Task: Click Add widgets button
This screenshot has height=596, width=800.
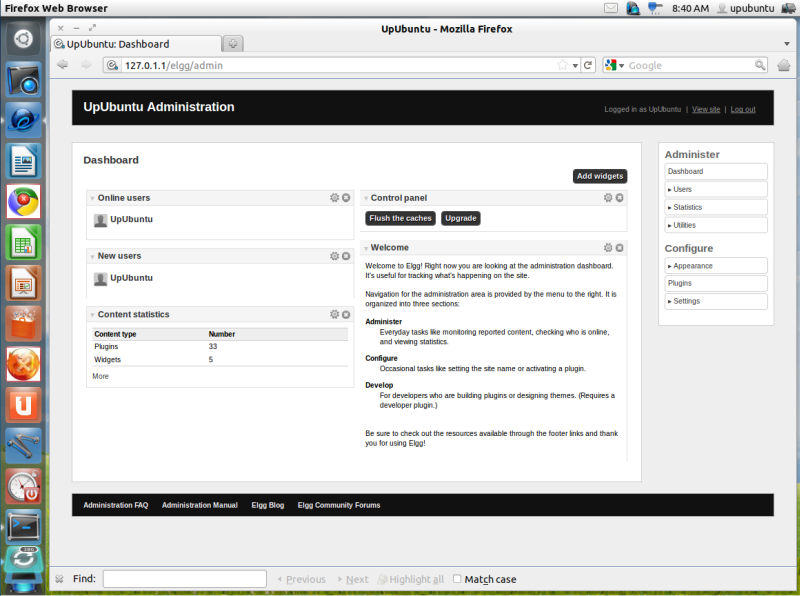Action: coord(599,176)
